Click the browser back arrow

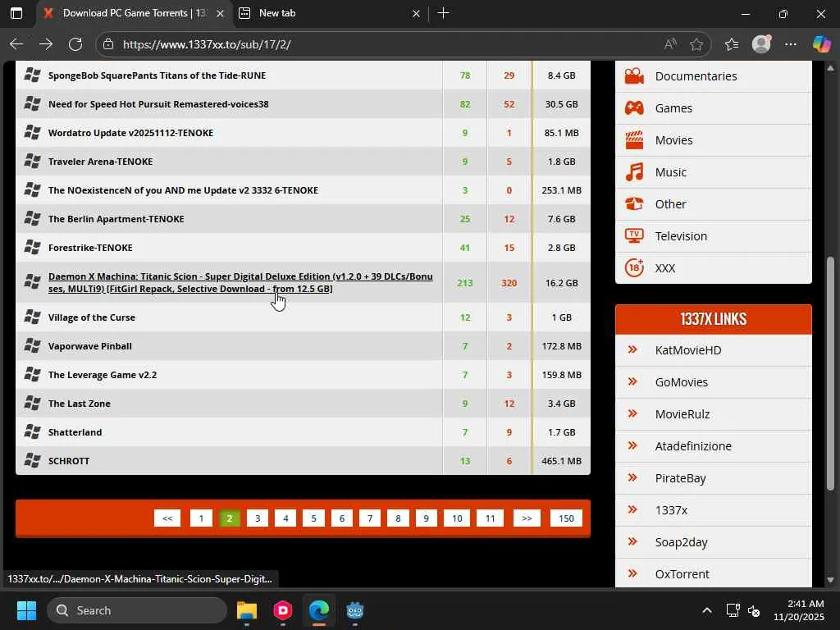pos(16,44)
